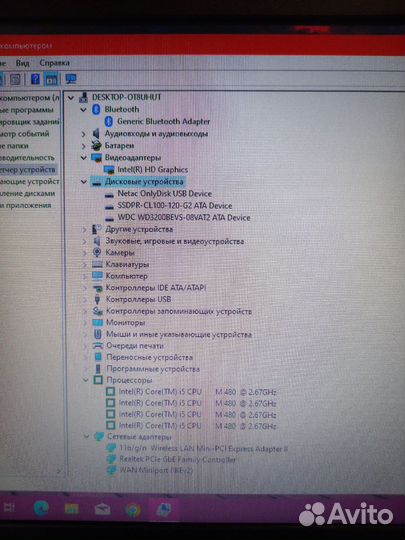This screenshot has width=405, height=540.
Task: Select Переносные устройства category
Action: click(149, 357)
